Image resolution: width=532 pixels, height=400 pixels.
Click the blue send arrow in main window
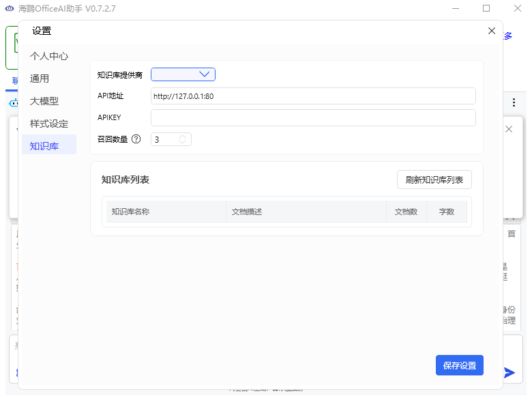[x=509, y=373]
